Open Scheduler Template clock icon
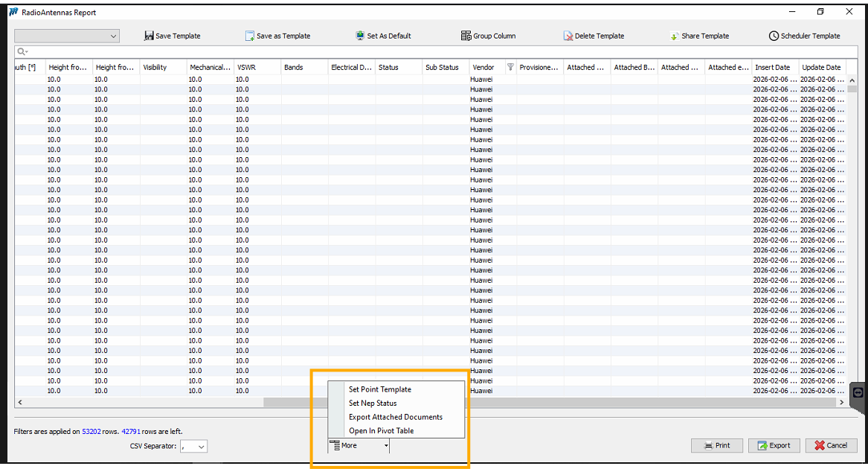Image resolution: width=868 pixels, height=469 pixels. click(774, 36)
